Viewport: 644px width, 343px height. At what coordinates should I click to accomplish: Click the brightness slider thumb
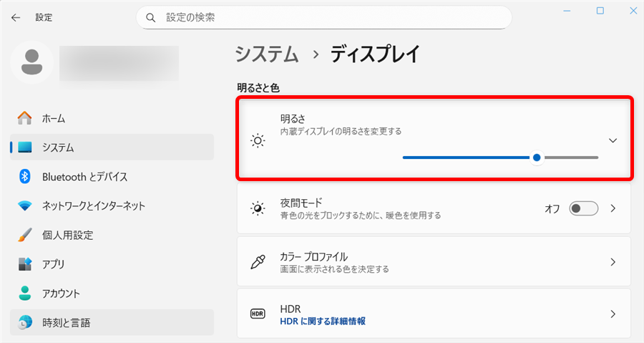(x=537, y=158)
